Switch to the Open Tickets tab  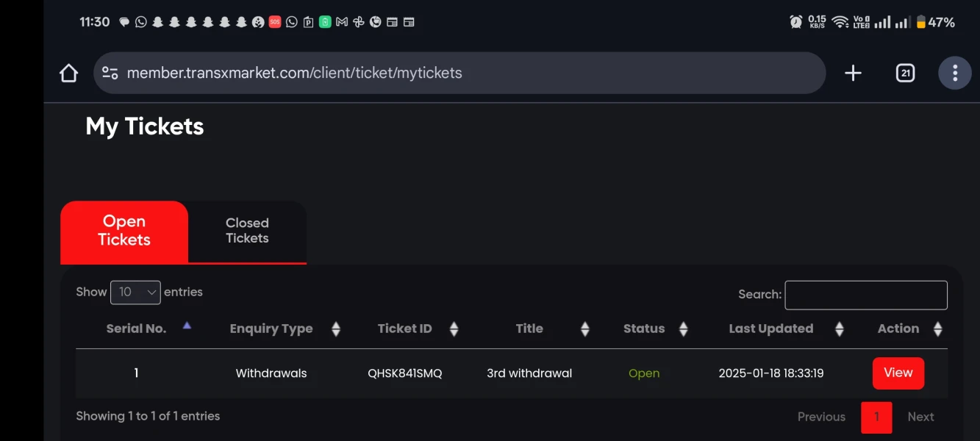click(x=124, y=231)
